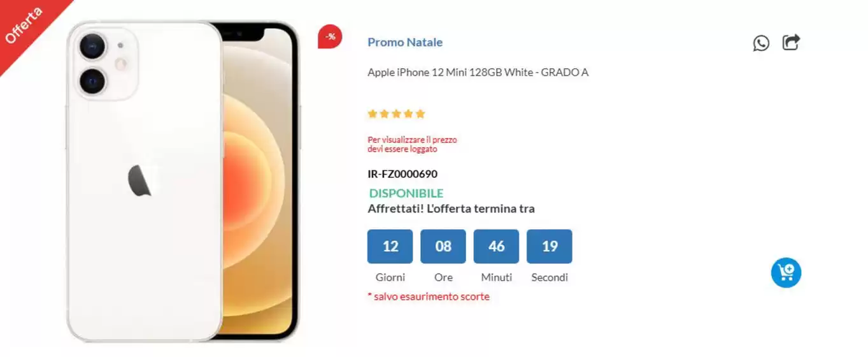Open the white iPhone back image

tap(144, 182)
